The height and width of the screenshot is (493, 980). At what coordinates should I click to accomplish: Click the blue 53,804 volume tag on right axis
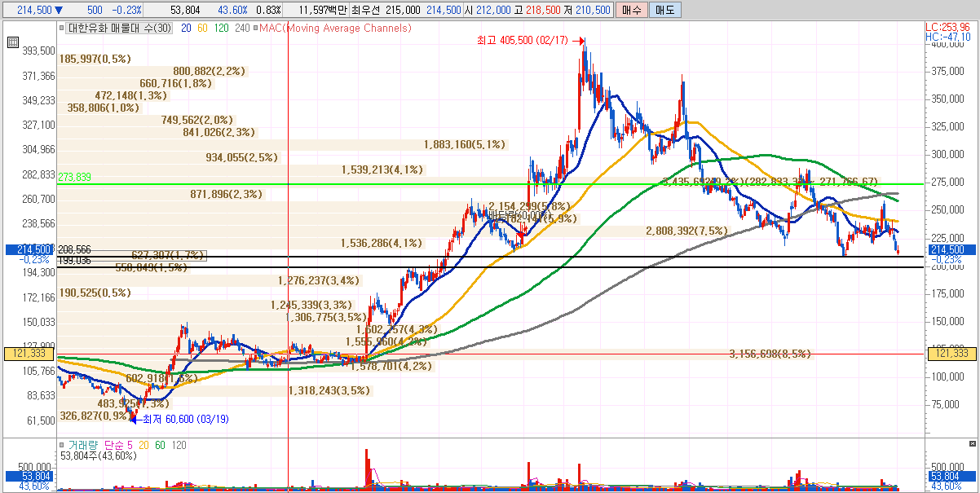(x=952, y=476)
